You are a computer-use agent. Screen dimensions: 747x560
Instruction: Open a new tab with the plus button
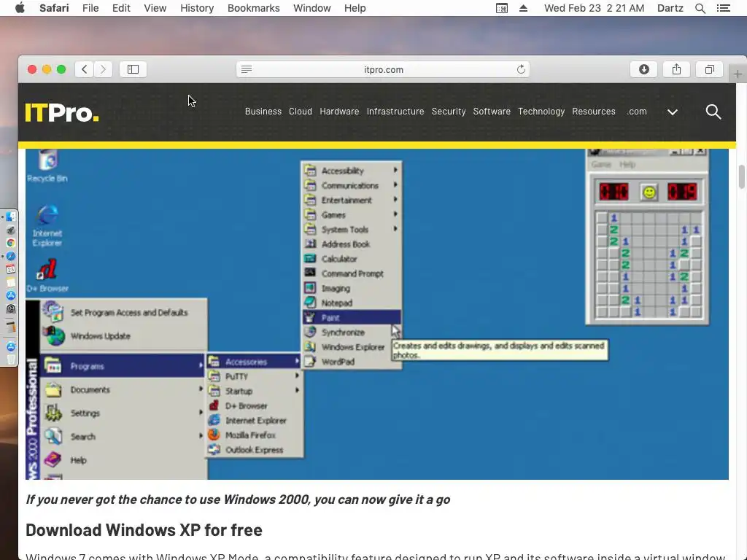(738, 74)
